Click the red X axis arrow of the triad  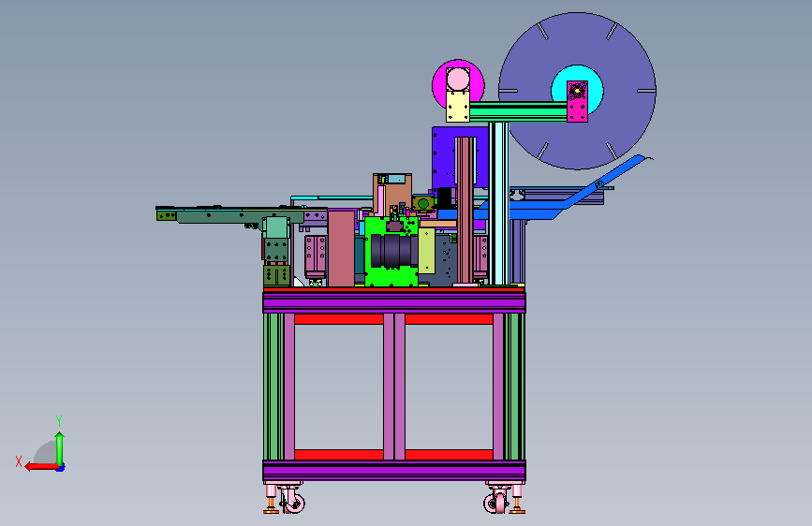coord(41,467)
